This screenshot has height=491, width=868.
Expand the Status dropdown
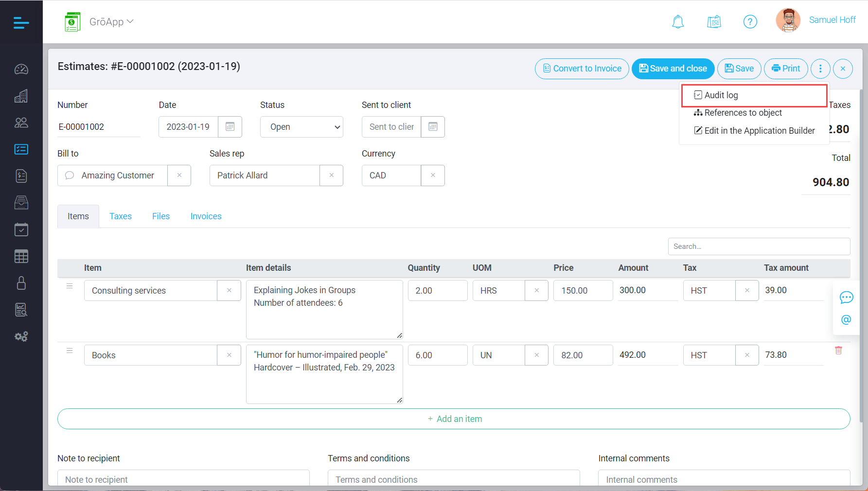pyautogui.click(x=301, y=127)
